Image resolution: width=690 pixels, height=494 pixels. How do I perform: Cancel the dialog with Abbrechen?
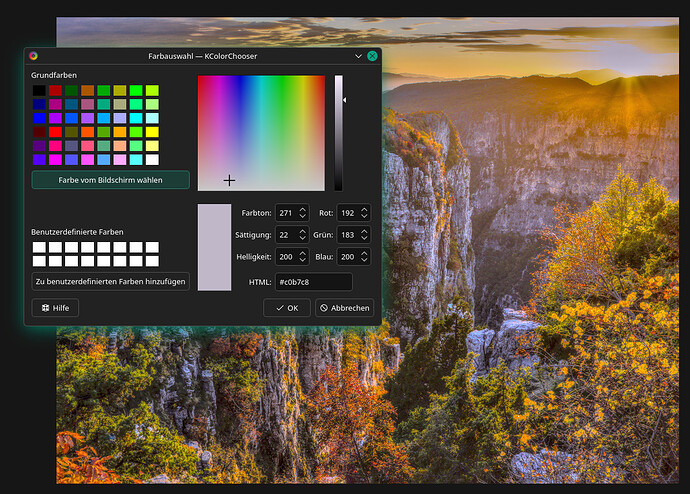344,308
